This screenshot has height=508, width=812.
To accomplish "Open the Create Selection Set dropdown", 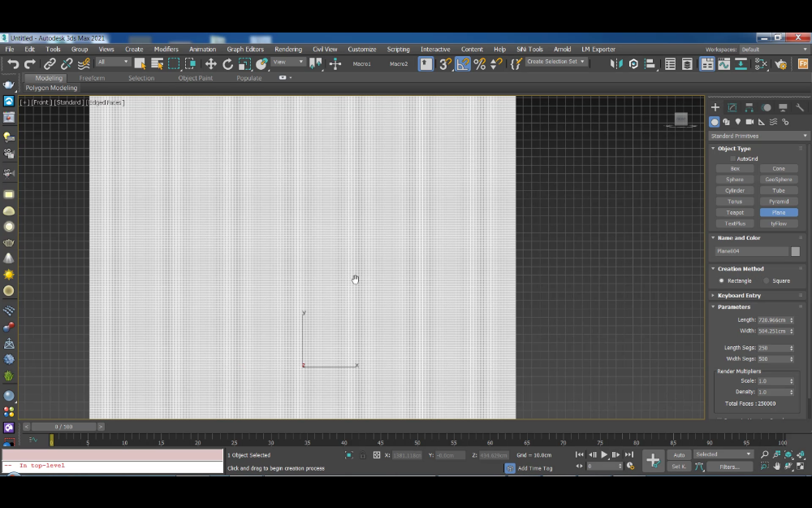I will point(556,62).
